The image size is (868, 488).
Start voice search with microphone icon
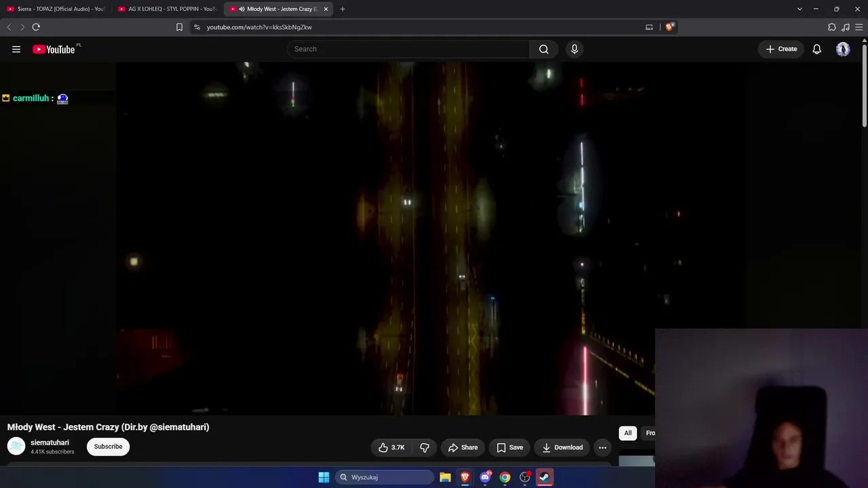[574, 49]
